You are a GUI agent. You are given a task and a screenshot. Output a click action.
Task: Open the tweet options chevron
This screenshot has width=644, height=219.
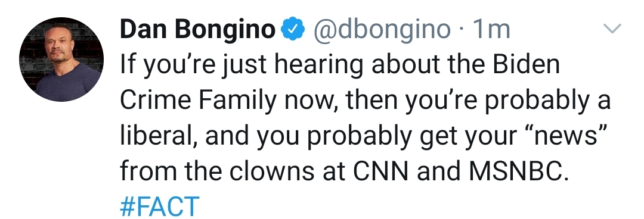tap(612, 29)
